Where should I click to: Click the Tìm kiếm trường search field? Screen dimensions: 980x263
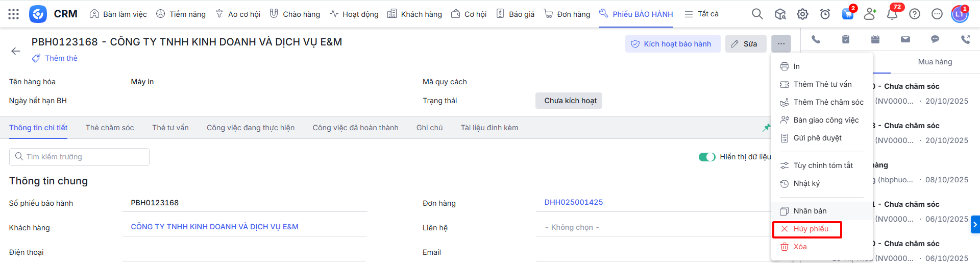coord(80,157)
